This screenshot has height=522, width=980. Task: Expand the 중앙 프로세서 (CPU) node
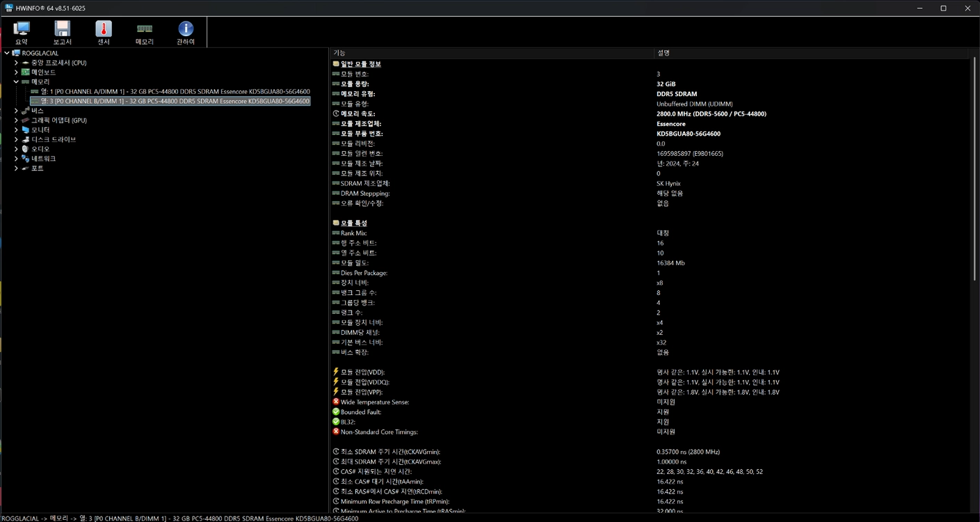[16, 63]
